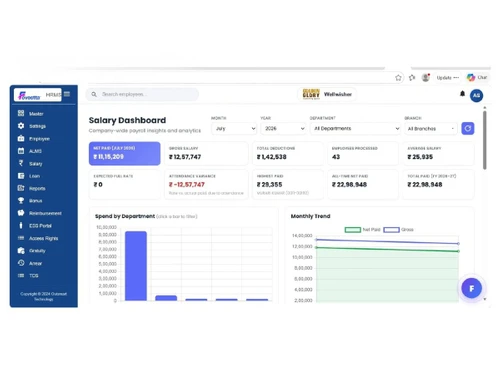Click the Bonus trophy icon
The width and height of the screenshot is (500, 375).
point(21,200)
